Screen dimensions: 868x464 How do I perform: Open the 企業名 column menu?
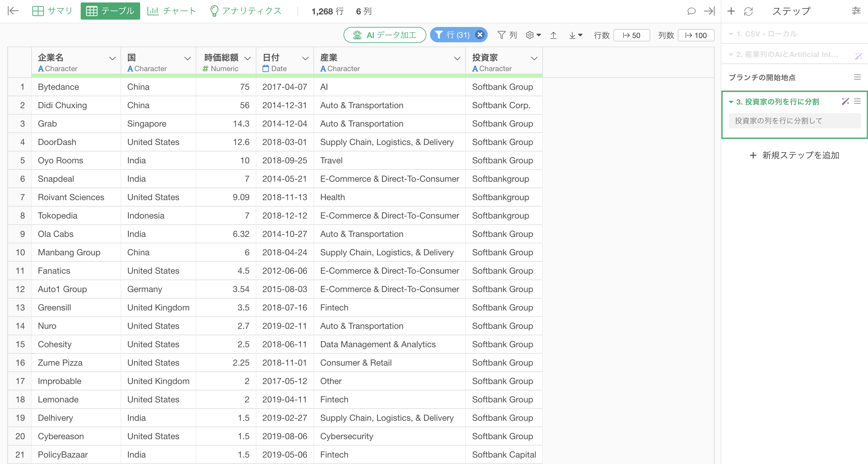click(x=112, y=59)
